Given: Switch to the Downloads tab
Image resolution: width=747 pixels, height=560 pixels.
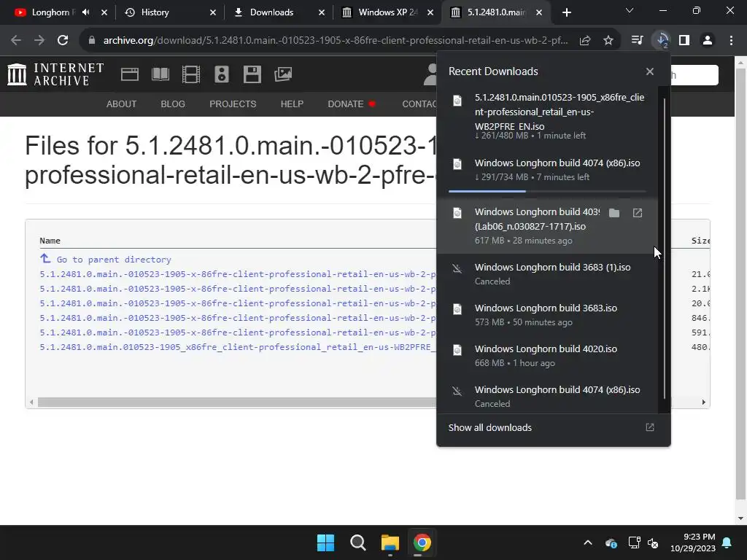Looking at the screenshot, I should click(279, 12).
